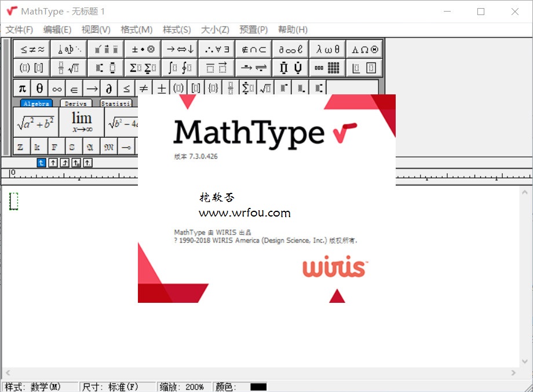This screenshot has width=533, height=392.
Task: Insert the limit x→∞ expression
Action: point(82,122)
